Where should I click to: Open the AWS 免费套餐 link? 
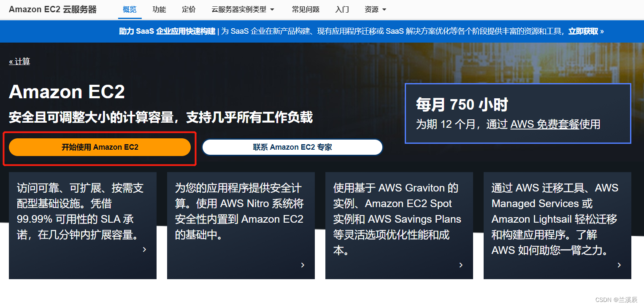544,124
